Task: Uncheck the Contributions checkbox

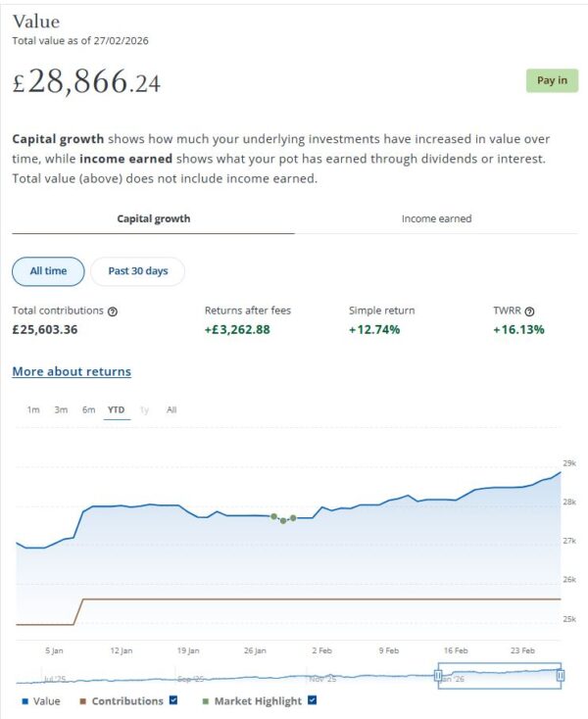Action: pyautogui.click(x=173, y=700)
